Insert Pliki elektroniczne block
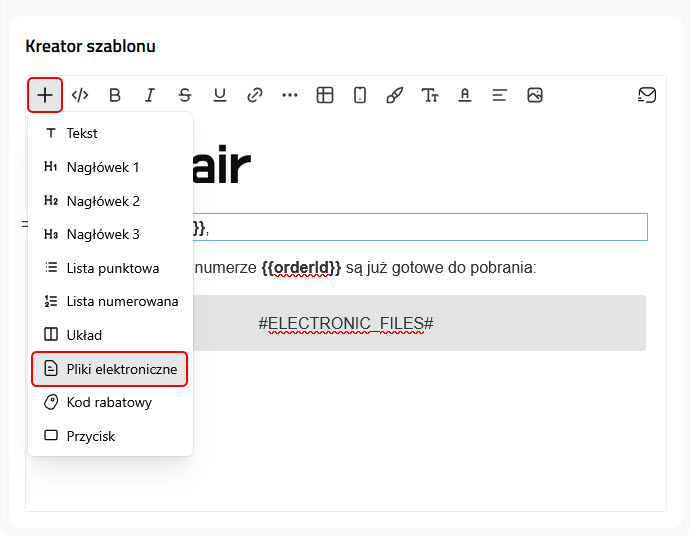691x536 pixels. pos(110,369)
